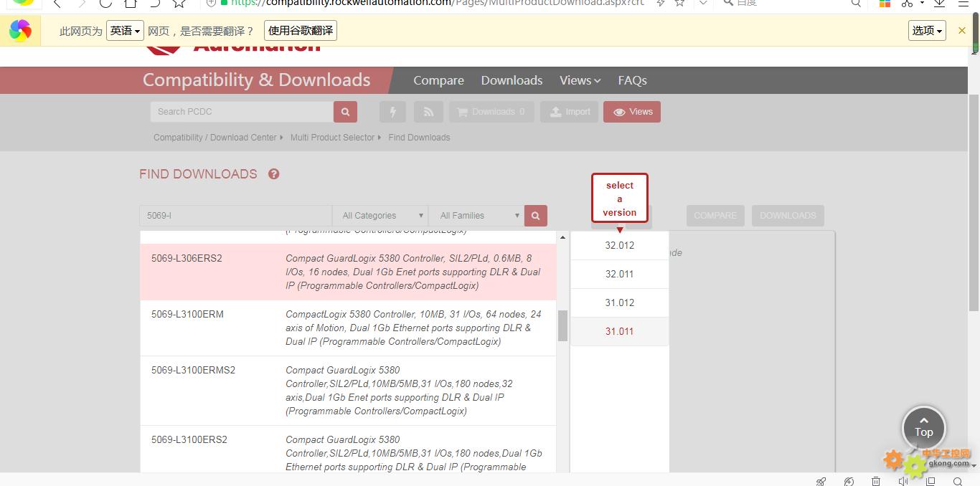
Task: Click the speaker mute icon in status bar
Action: 903,481
